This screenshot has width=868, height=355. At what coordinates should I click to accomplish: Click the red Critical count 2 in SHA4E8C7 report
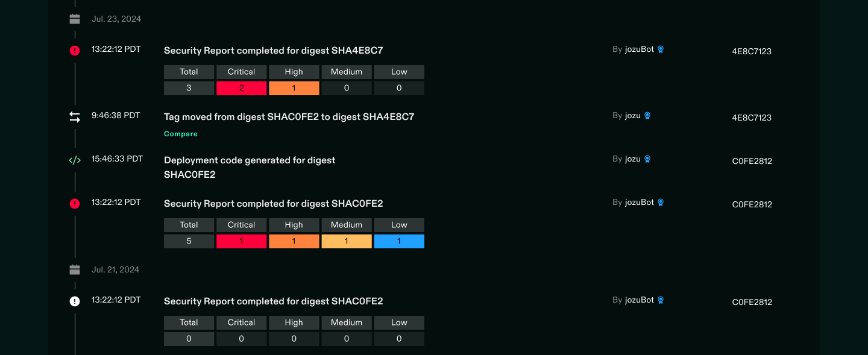pyautogui.click(x=241, y=88)
